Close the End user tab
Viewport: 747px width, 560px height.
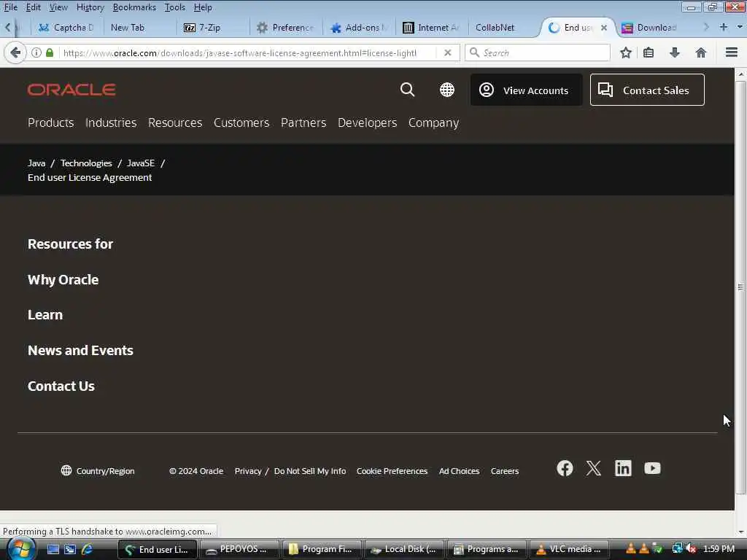[603, 28]
